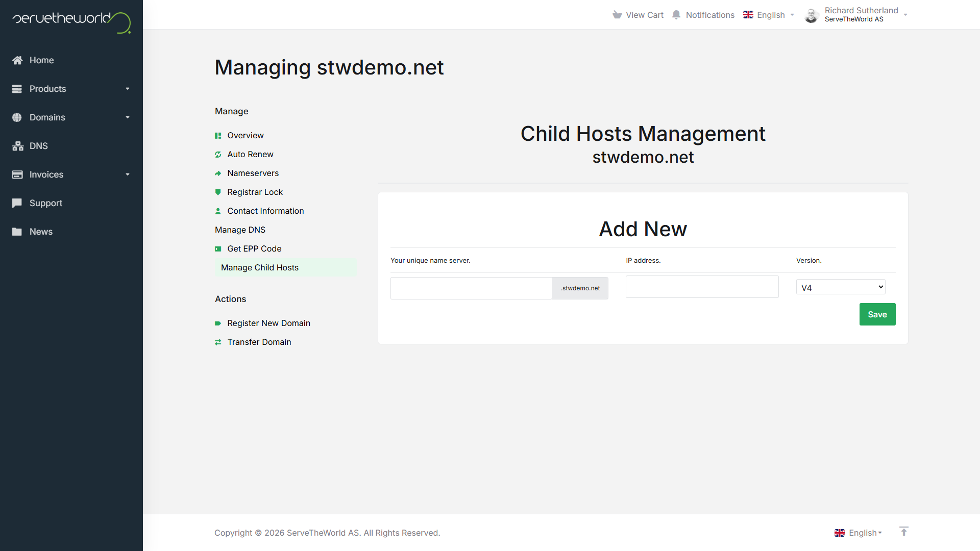Open the Overview link

(246, 136)
